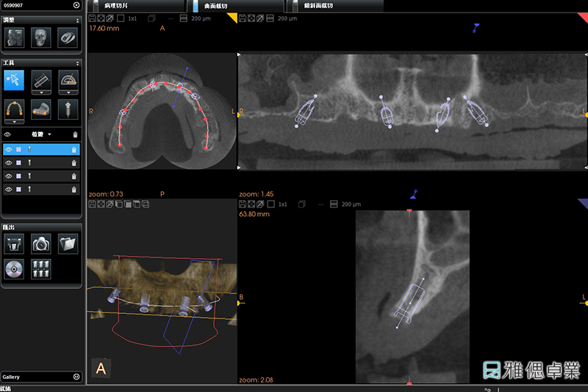Viewport: 588px width, 392px height.
Task: Toggle visibility eye of the last implant
Action: 8,189
